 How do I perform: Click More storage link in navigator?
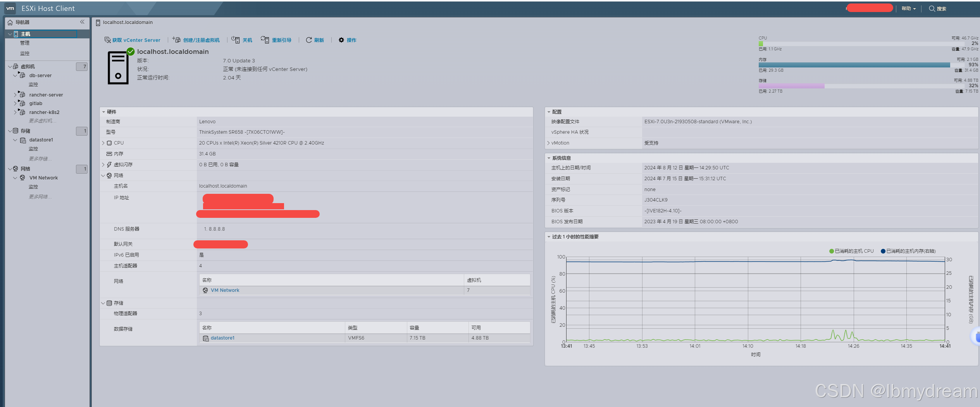[x=40, y=159]
